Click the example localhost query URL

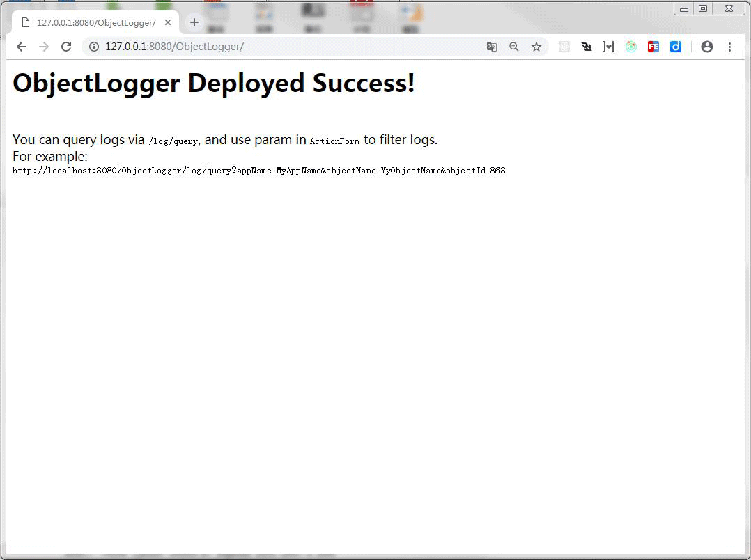coord(258,171)
